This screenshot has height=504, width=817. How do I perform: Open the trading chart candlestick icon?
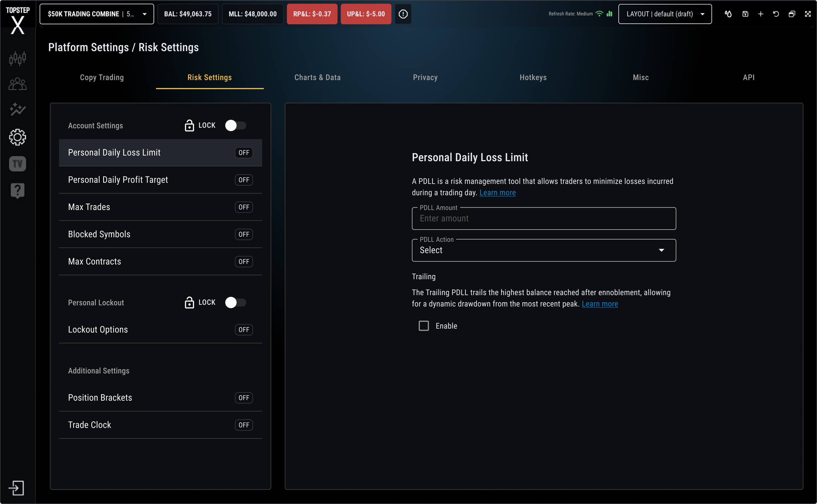(x=17, y=59)
